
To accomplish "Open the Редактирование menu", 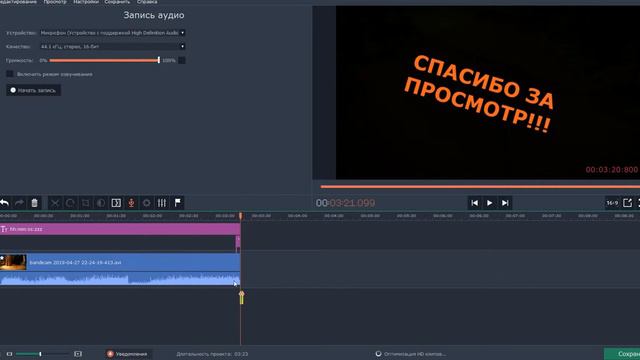I will click(18, 2).
